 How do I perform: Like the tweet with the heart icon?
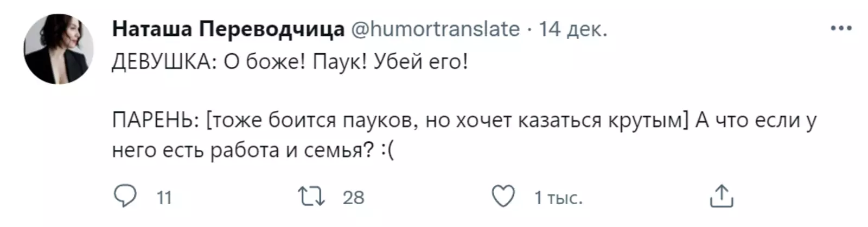click(503, 197)
